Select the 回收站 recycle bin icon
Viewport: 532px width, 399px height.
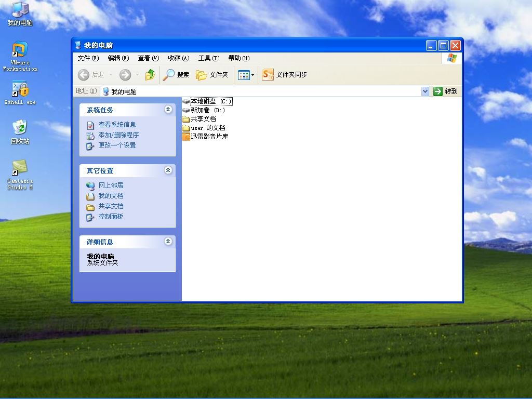tap(20, 132)
